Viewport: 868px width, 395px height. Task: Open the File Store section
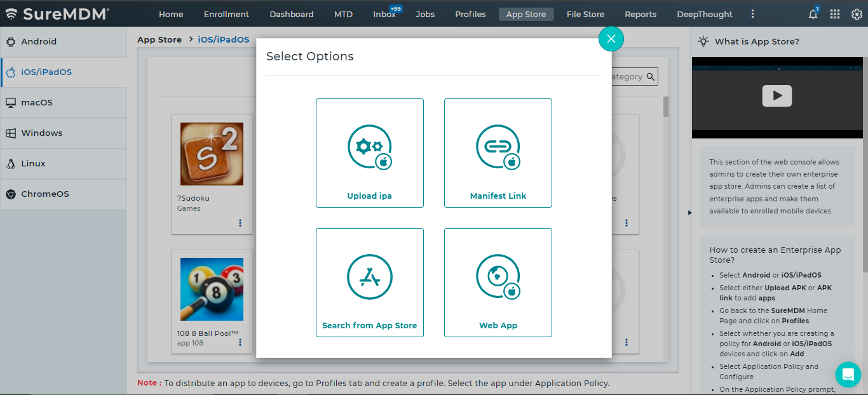point(585,14)
